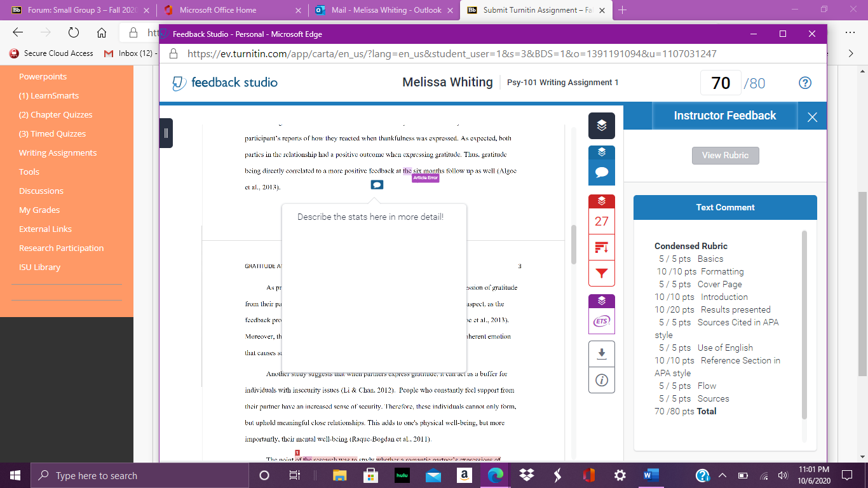The image size is (868, 488).
Task: Download the paper using the download icon
Action: pos(602,355)
